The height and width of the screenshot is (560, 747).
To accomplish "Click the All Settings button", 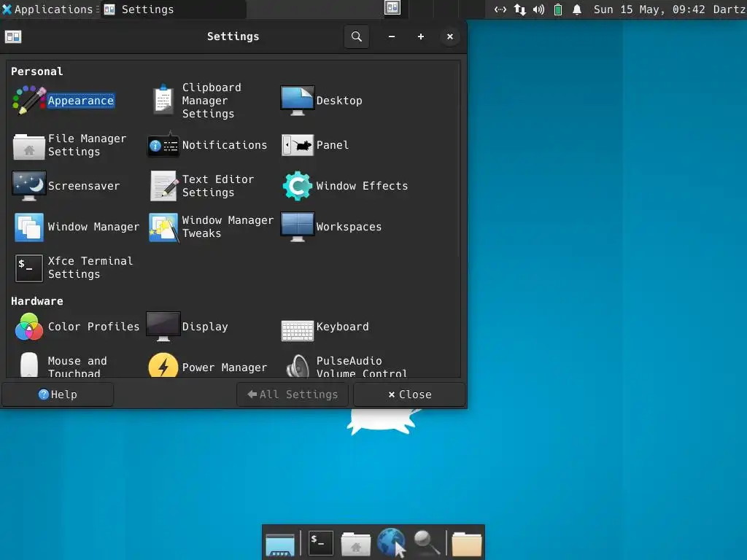I will click(293, 394).
